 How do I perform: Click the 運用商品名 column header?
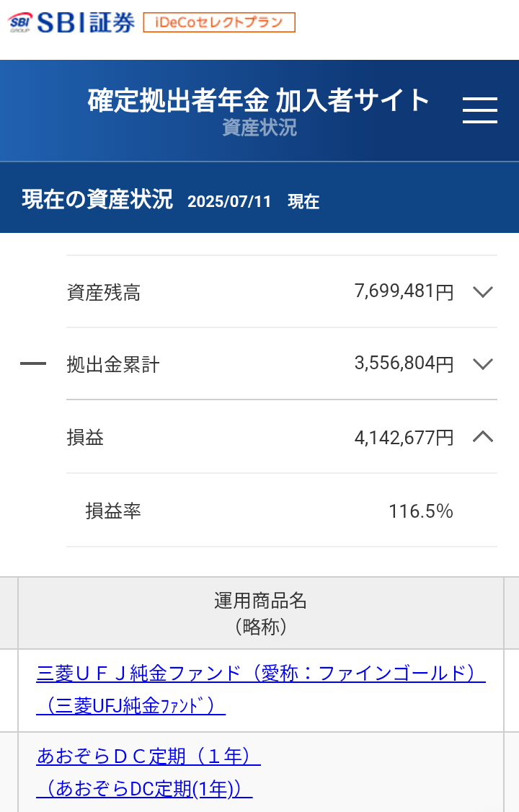click(x=261, y=613)
